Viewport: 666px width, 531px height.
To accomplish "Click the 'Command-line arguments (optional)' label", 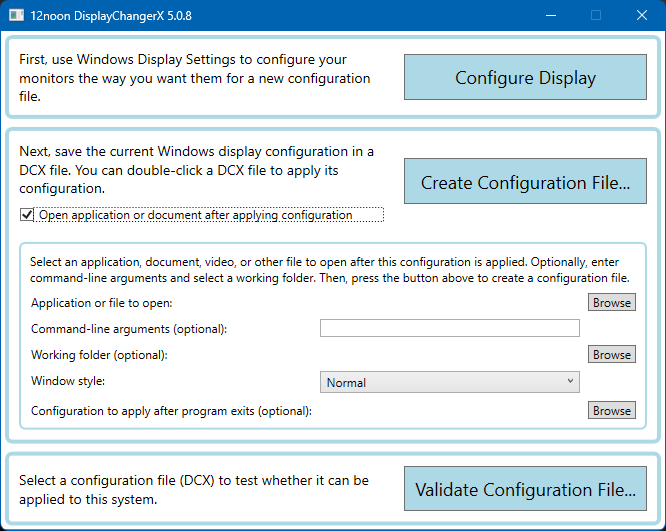I will point(129,329).
